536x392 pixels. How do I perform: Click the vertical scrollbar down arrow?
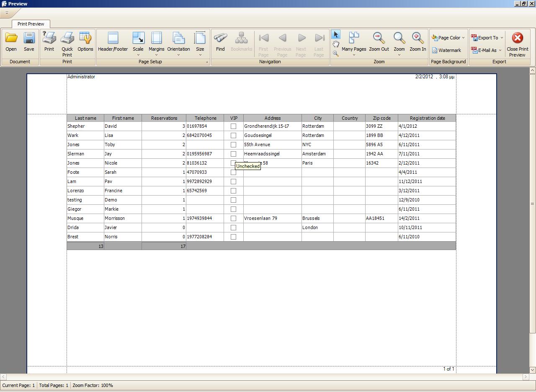click(x=533, y=370)
